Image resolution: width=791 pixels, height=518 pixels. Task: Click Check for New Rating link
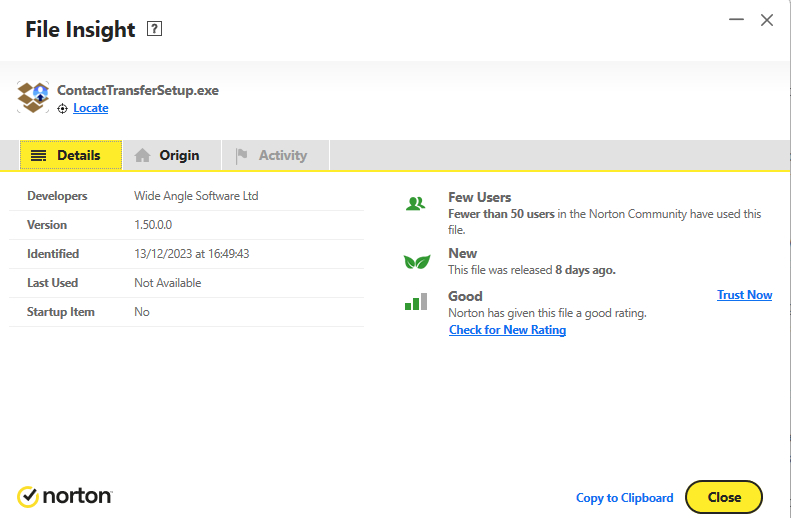tap(507, 329)
